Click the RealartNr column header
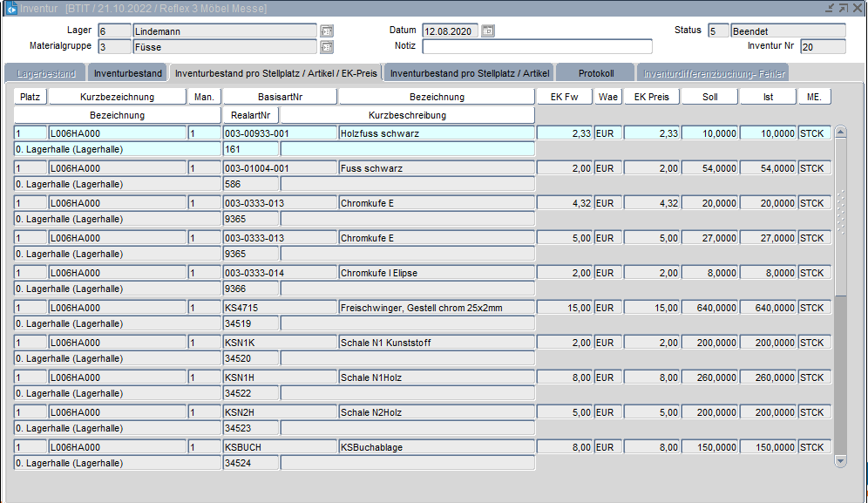This screenshot has height=503, width=868. [x=250, y=115]
